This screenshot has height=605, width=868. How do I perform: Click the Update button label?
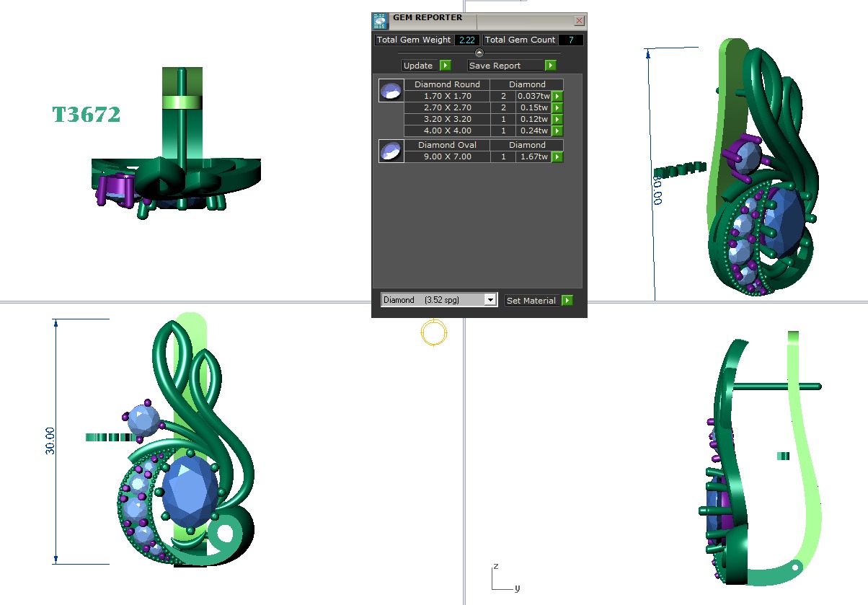418,66
